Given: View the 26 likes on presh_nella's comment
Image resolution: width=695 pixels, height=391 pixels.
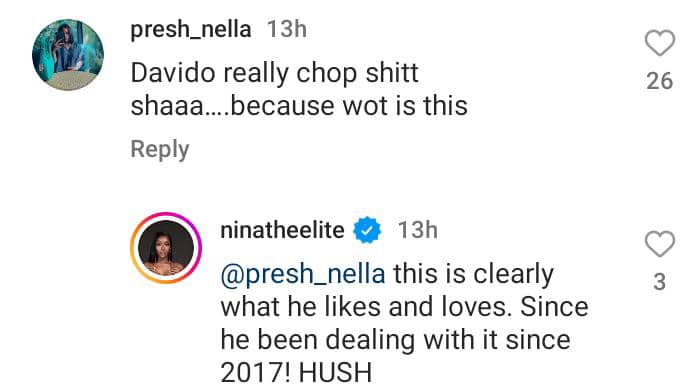Looking at the screenshot, I should 660,81.
